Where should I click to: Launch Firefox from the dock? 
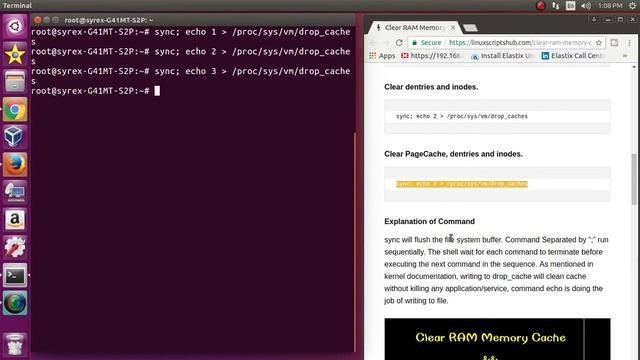[x=15, y=164]
